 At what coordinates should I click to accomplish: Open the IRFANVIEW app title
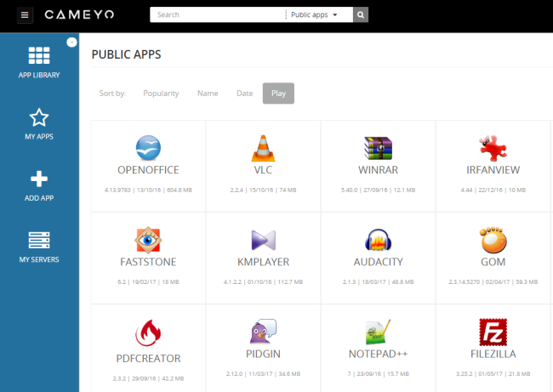[x=493, y=170]
